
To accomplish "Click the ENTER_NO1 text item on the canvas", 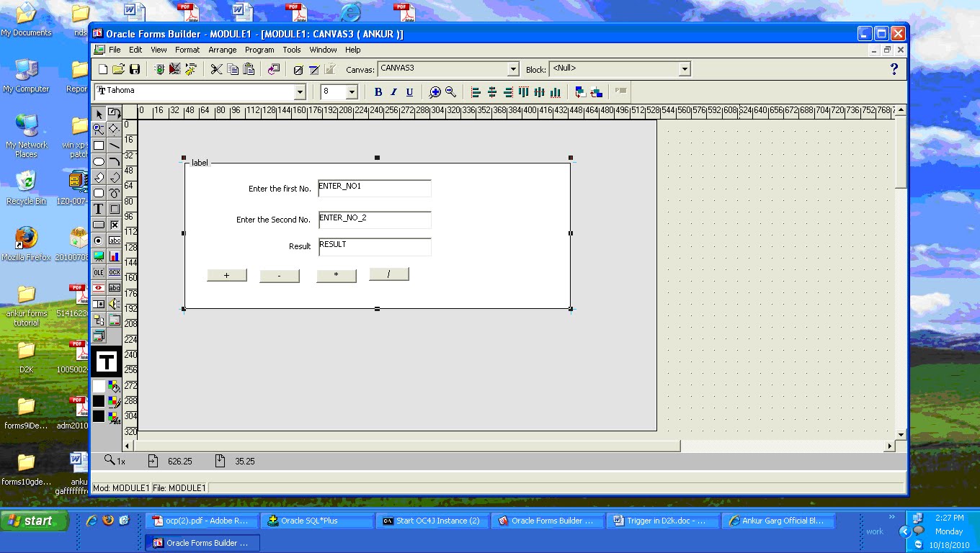I will [374, 187].
